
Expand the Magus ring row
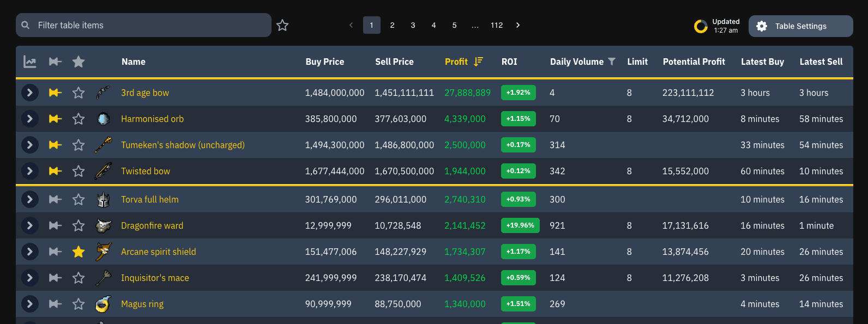[x=30, y=304]
